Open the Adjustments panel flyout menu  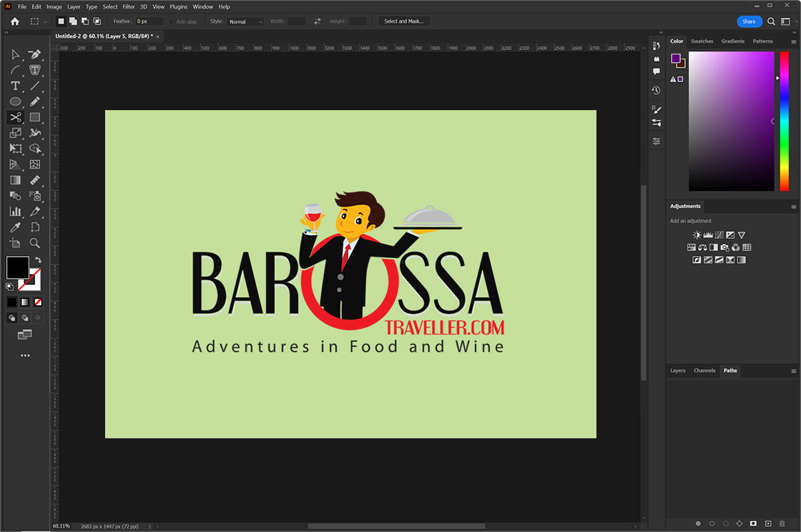(x=793, y=207)
